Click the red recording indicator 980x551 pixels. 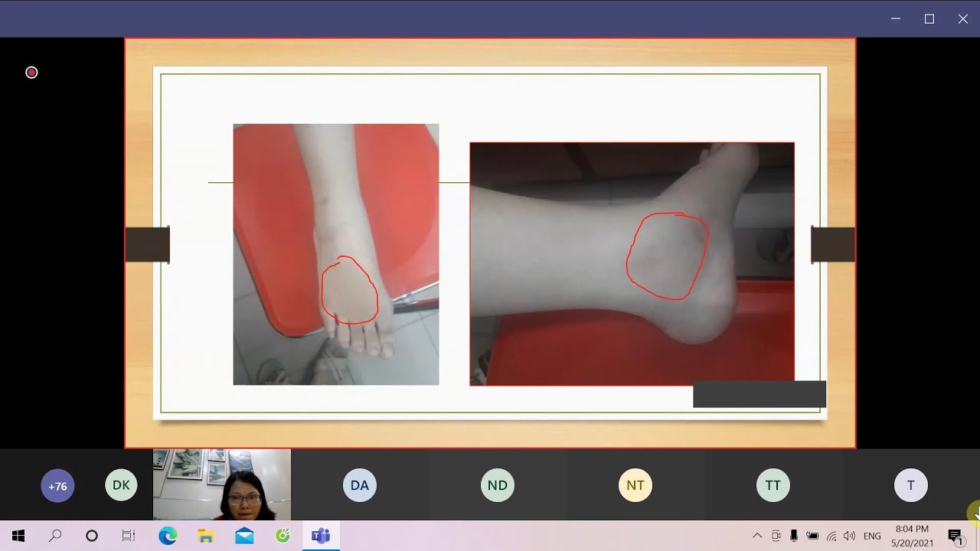click(31, 73)
